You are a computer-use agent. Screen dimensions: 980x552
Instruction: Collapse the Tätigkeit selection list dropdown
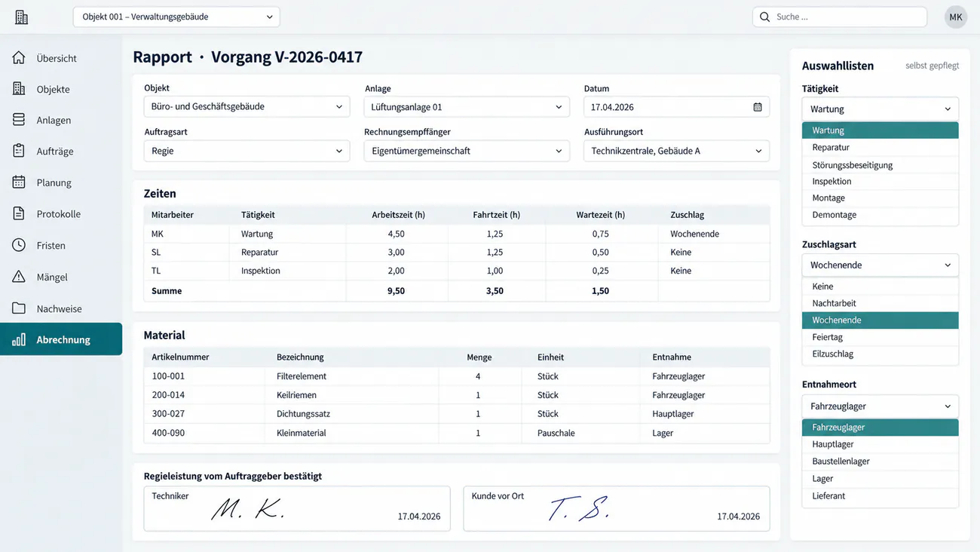(x=880, y=109)
